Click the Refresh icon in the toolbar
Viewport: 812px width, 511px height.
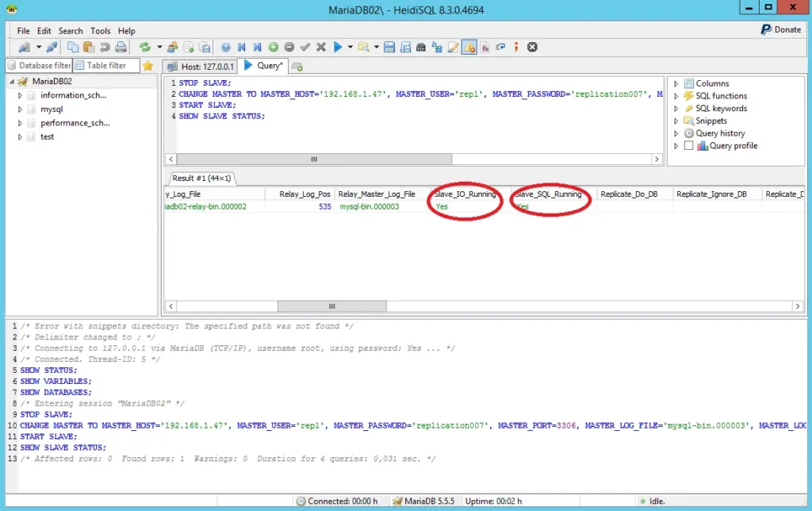pyautogui.click(x=145, y=48)
